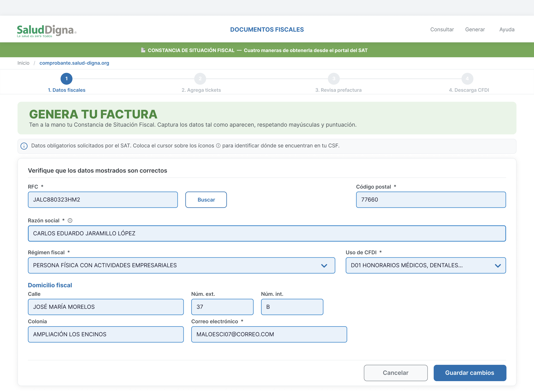Viewport: 534px width, 392px height.
Task: Click the 'GENERA TU FACTURA' heading
Action: [93, 114]
